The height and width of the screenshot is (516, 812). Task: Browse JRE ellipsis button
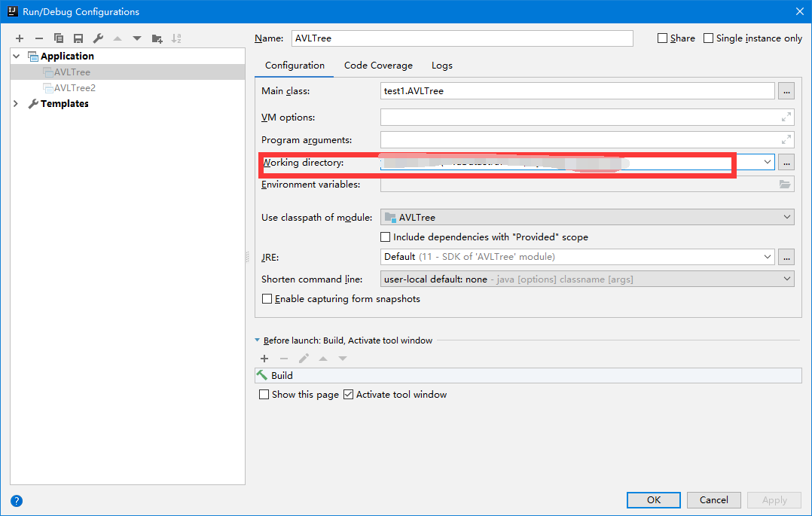(786, 256)
